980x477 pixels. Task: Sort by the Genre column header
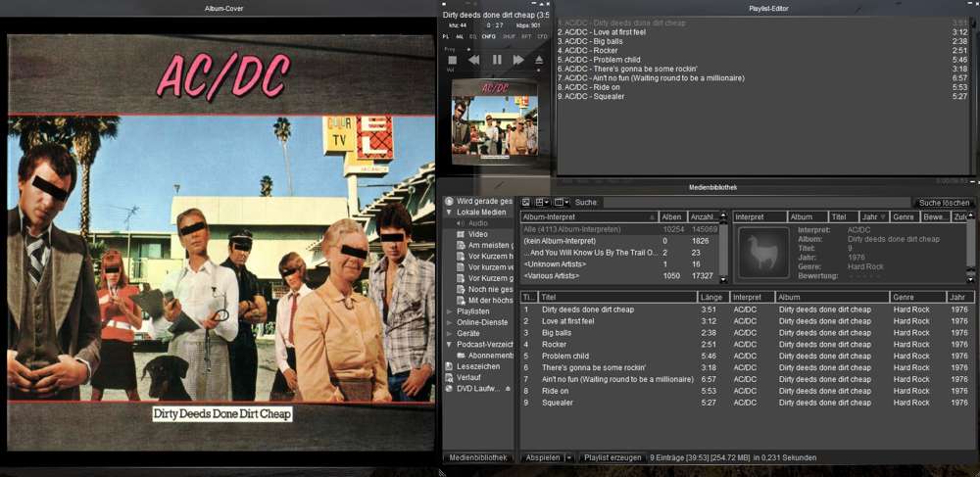coord(904,297)
